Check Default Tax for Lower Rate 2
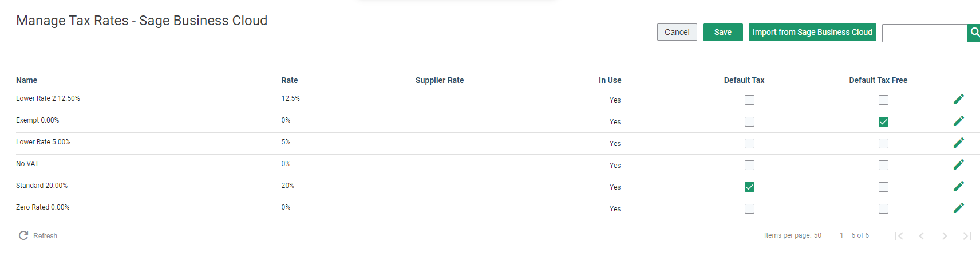The height and width of the screenshot is (264, 980). 749,100
